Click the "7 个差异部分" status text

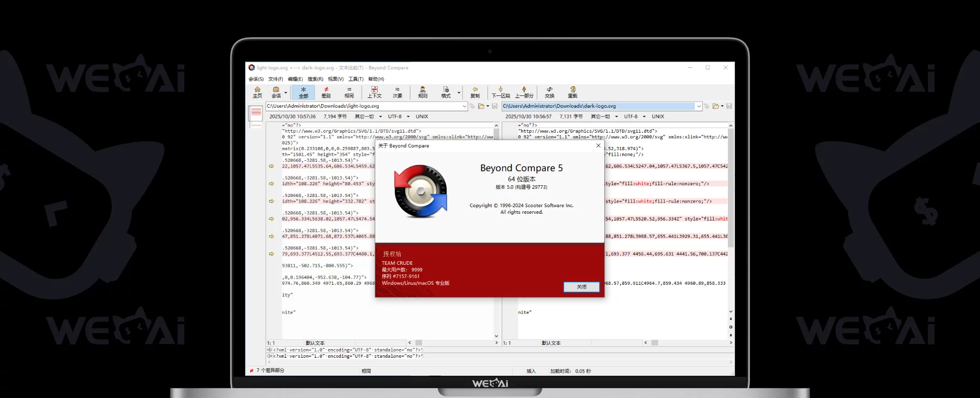[270, 370]
